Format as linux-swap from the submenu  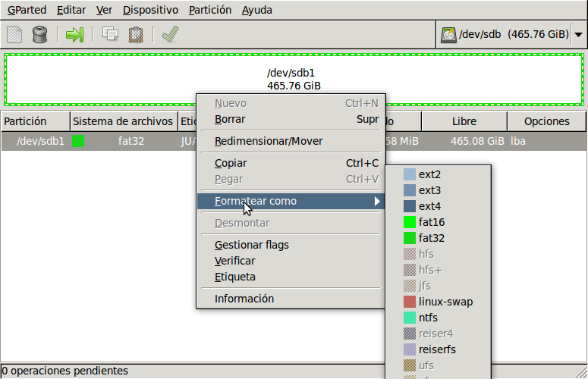[439, 302]
